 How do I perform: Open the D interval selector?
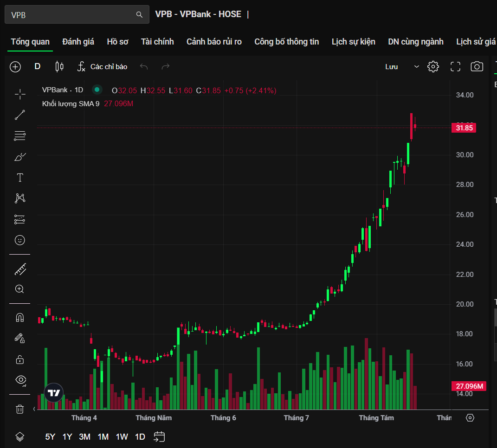point(38,66)
